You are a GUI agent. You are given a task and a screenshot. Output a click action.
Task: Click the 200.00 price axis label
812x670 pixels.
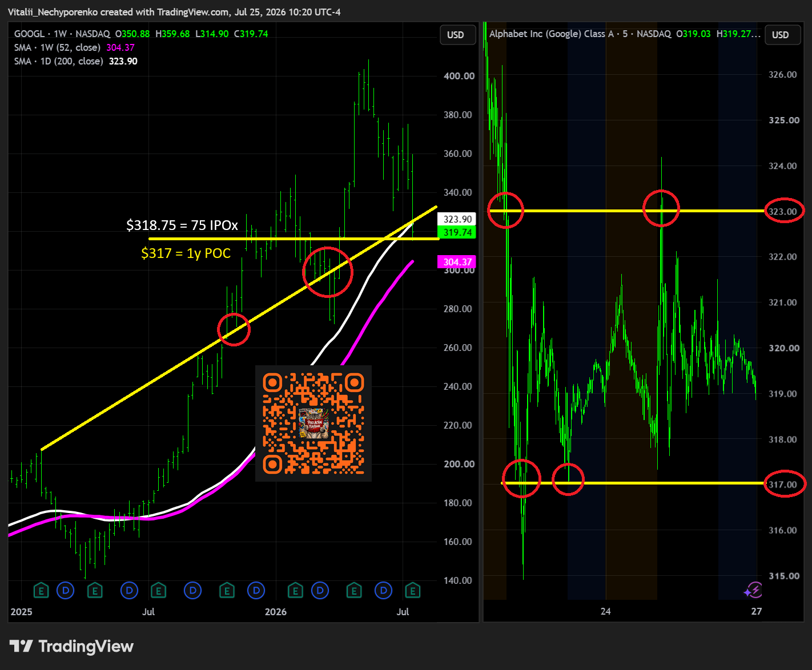pyautogui.click(x=459, y=464)
